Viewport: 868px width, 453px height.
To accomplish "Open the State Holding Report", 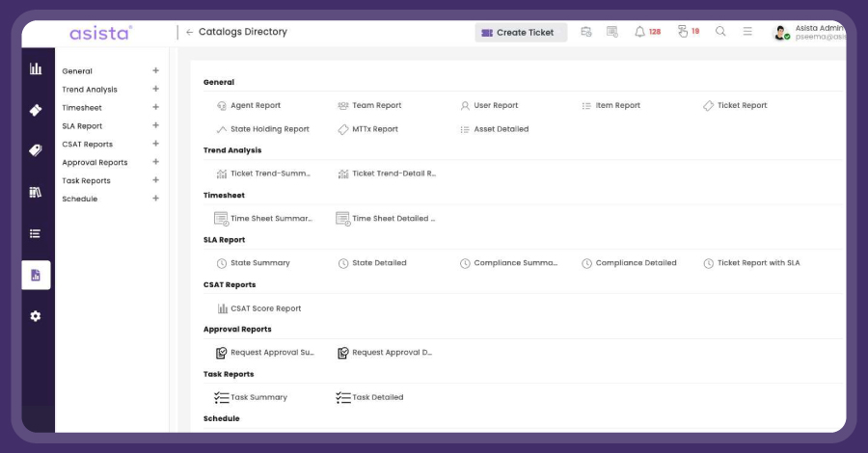I will 262,129.
